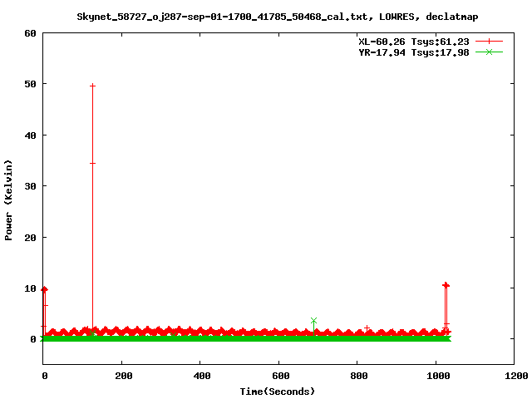Click the red spike peak near 1025 seconds

click(446, 285)
